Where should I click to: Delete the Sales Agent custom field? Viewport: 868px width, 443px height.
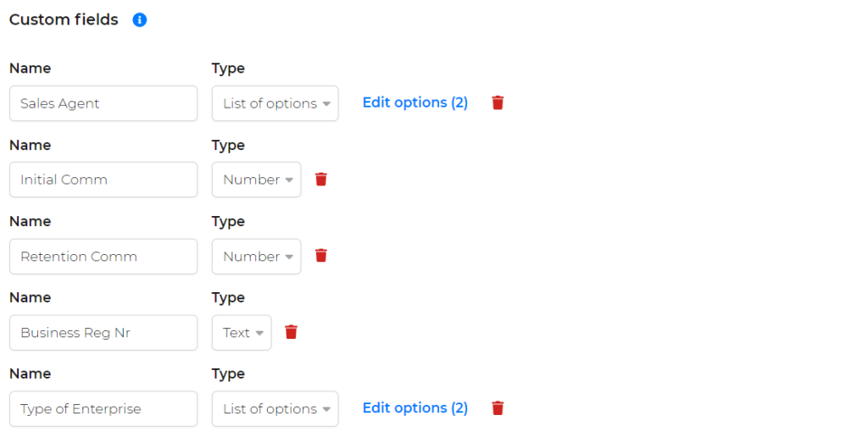498,102
